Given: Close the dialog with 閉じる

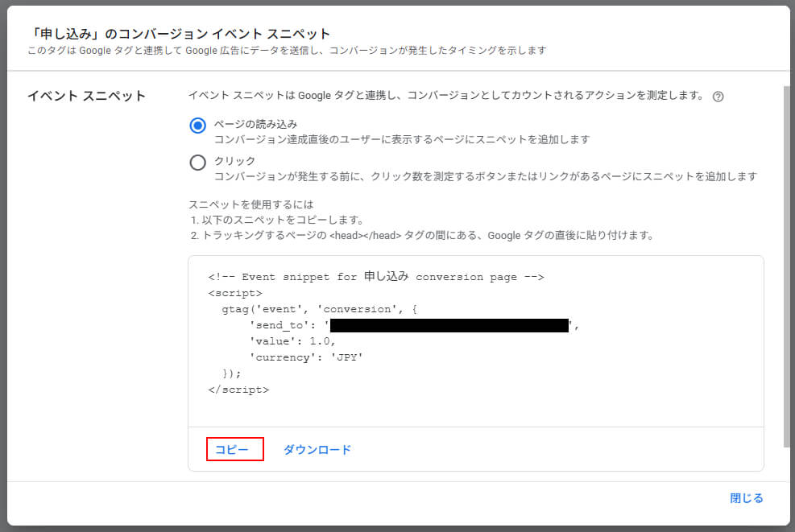Looking at the screenshot, I should [746, 498].
